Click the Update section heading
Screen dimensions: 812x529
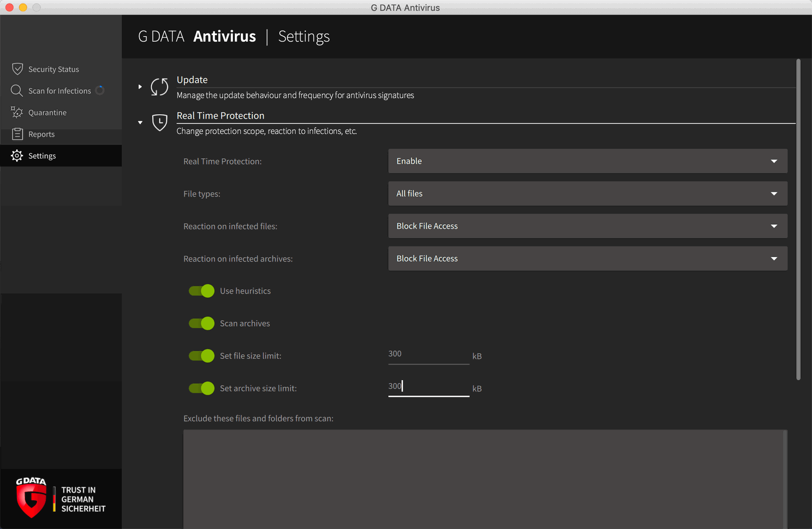tap(192, 80)
